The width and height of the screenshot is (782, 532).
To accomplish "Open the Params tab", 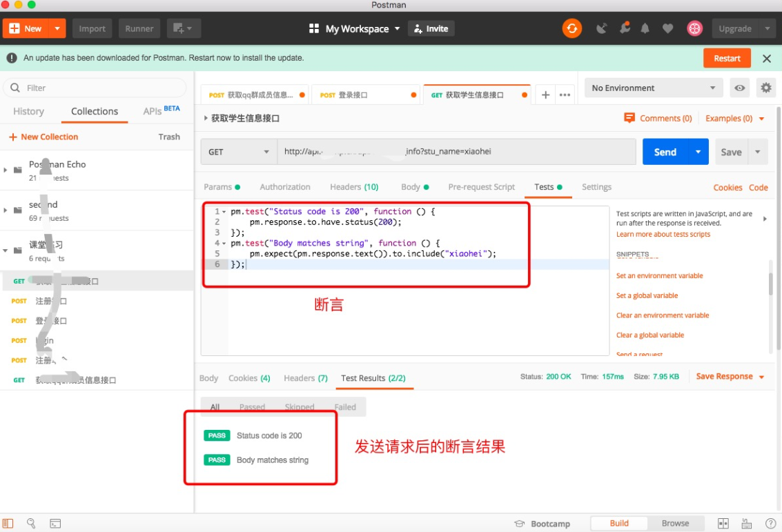I will coord(222,187).
